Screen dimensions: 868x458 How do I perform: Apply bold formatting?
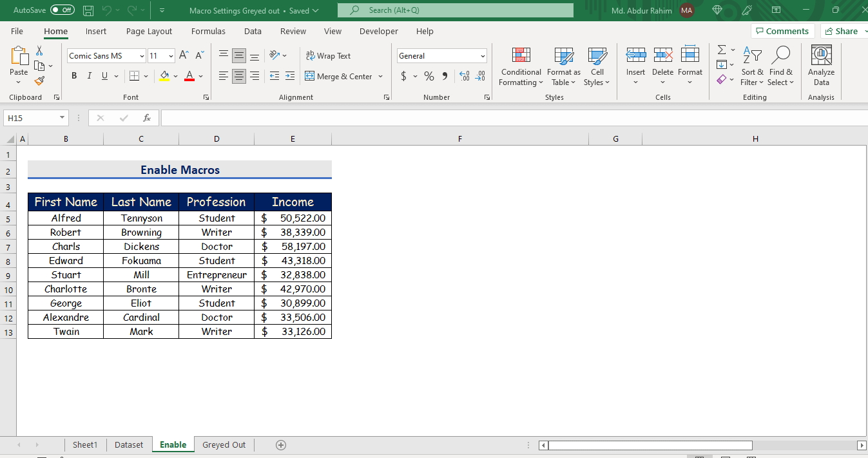tap(73, 75)
